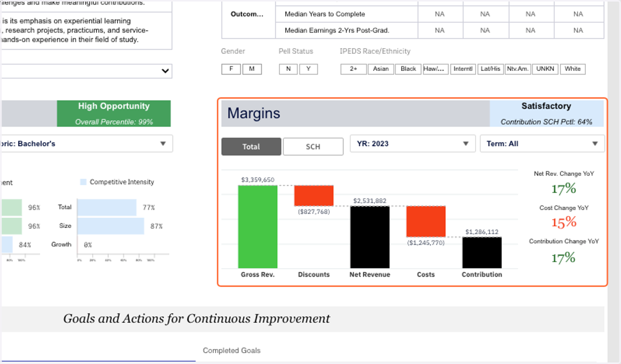Click the $2,531,882 net revenue label
Screen dimensions: 621x364
370,201
